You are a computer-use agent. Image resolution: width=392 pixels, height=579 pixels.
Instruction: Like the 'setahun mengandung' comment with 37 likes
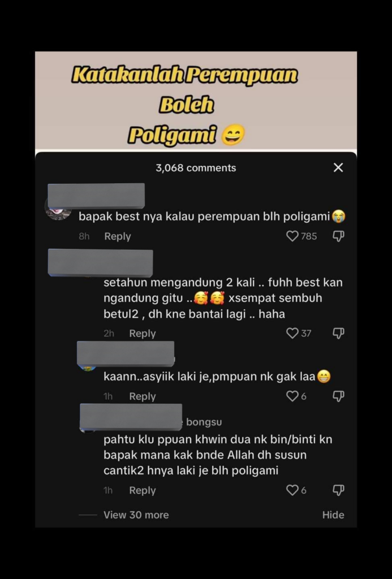click(292, 334)
